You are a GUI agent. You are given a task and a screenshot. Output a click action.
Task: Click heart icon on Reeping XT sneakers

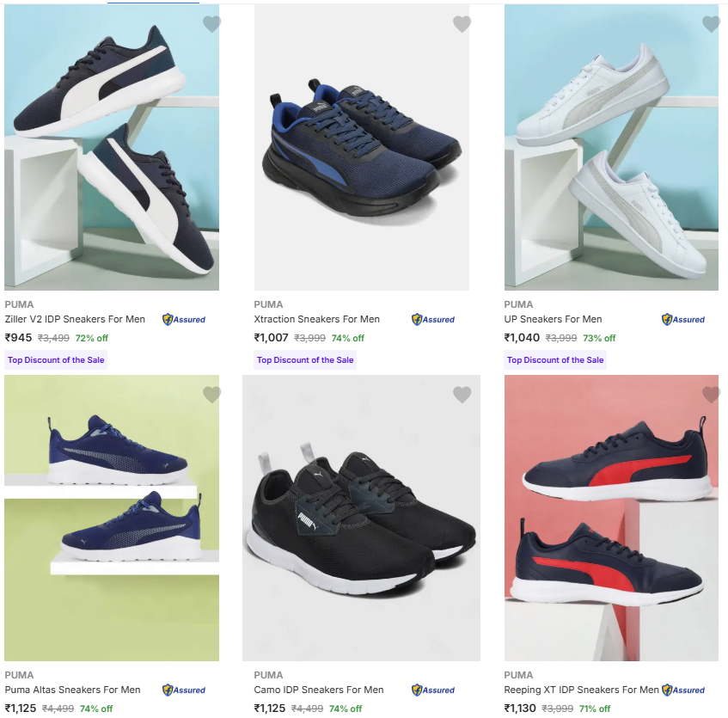(x=711, y=395)
